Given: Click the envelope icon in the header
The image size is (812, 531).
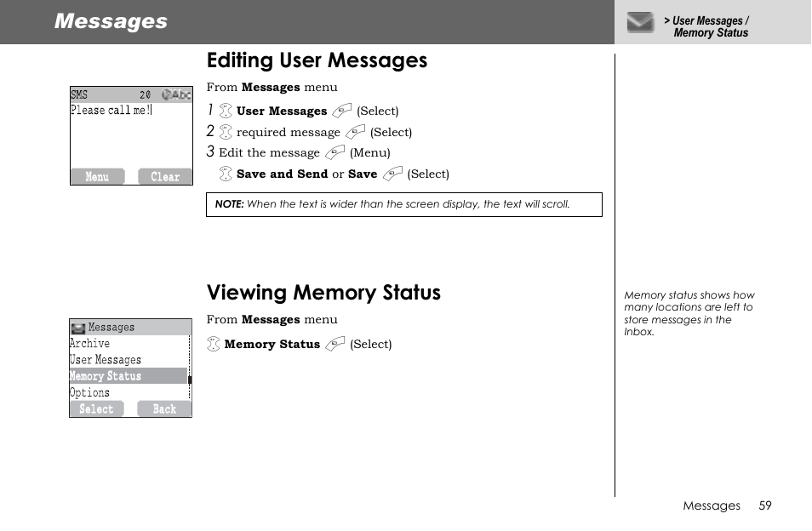Looking at the screenshot, I should [640, 22].
